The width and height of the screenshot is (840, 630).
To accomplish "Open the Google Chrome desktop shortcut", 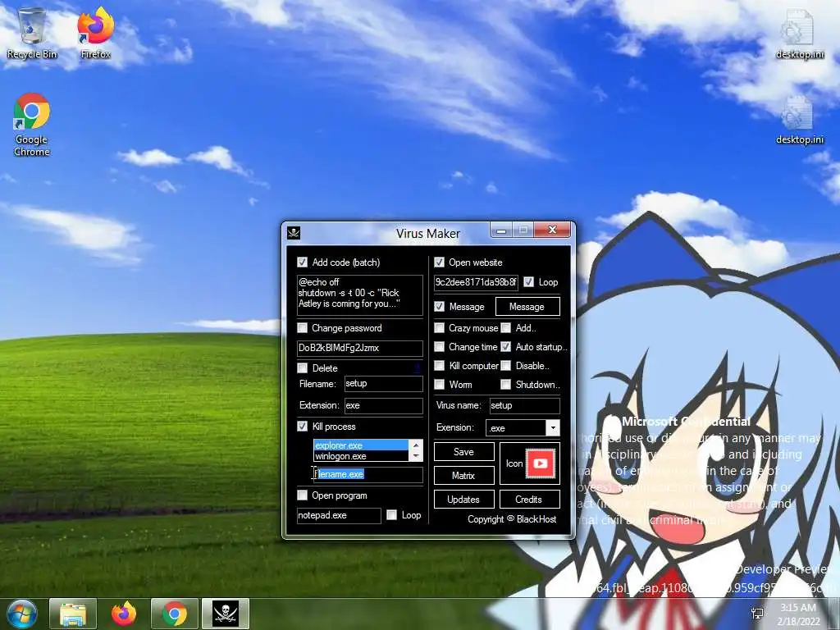I will click(32, 125).
